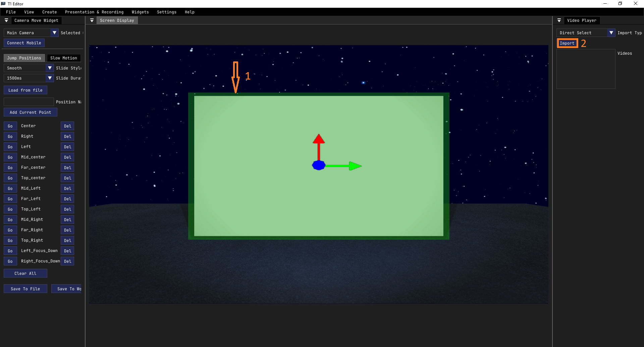Click the Connect Mobile button

click(24, 43)
